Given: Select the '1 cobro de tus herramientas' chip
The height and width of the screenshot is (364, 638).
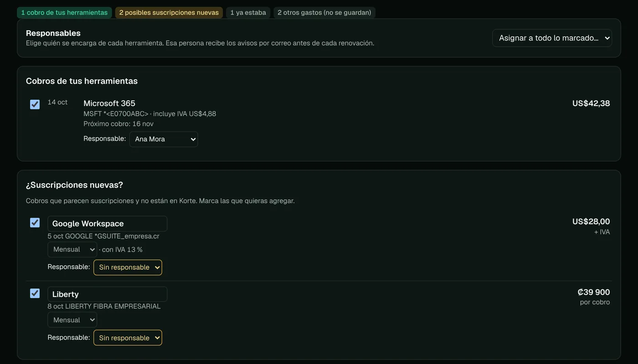Looking at the screenshot, I should pos(64,12).
